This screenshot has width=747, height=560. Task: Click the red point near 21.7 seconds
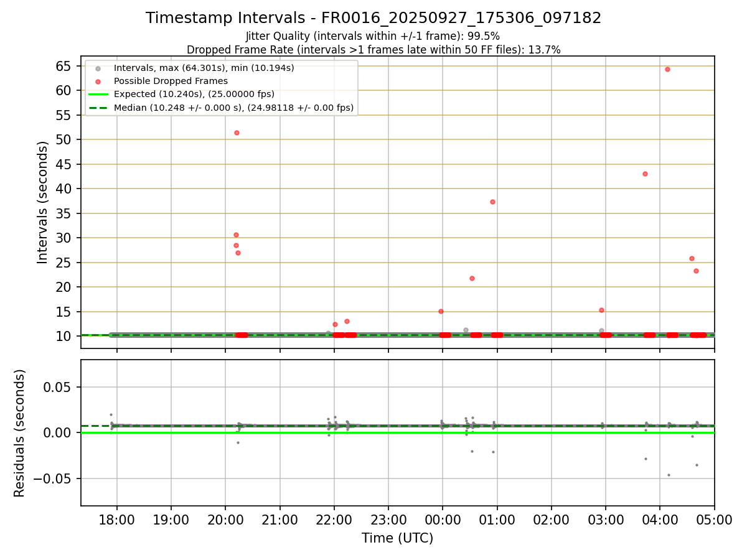pyautogui.click(x=472, y=278)
